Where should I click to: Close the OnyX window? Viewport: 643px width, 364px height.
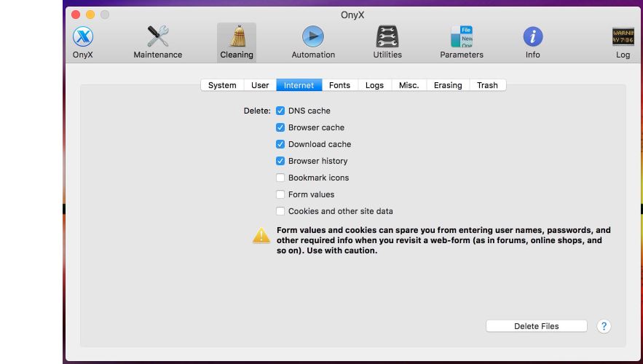[x=76, y=15]
